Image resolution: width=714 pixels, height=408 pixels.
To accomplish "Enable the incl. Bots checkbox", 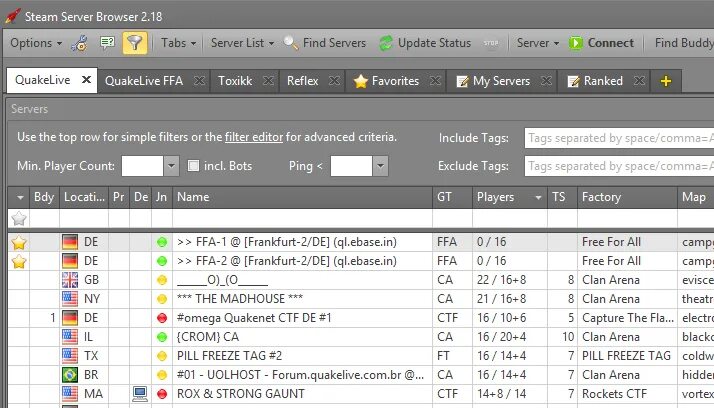I will click(x=194, y=166).
